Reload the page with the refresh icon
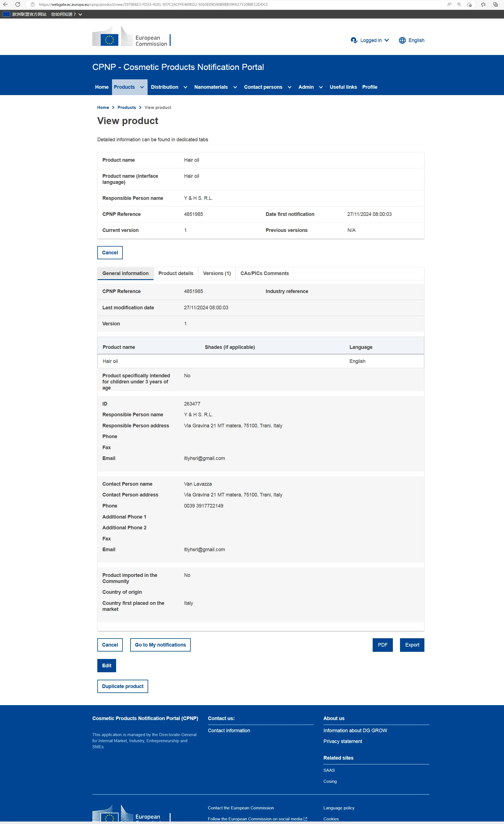 [x=18, y=4]
